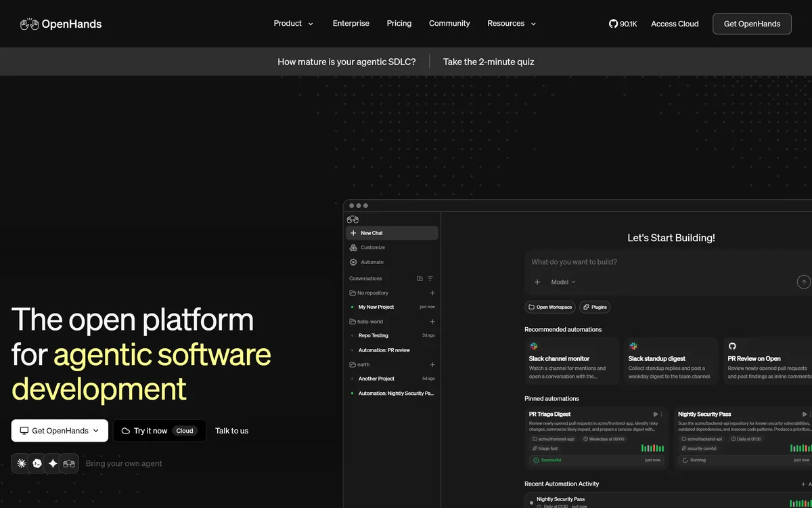Expand the Resources menu
The height and width of the screenshot is (508, 812).
pyautogui.click(x=512, y=24)
